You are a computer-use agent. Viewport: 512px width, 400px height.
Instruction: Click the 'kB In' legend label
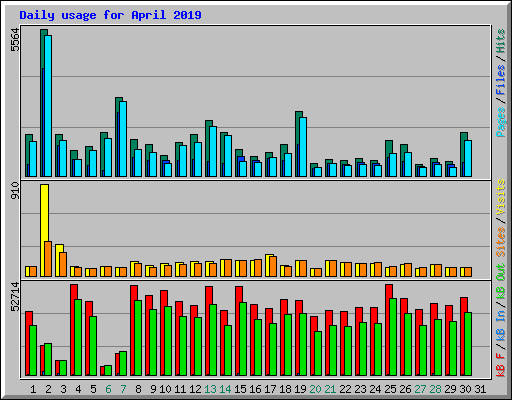(x=501, y=325)
